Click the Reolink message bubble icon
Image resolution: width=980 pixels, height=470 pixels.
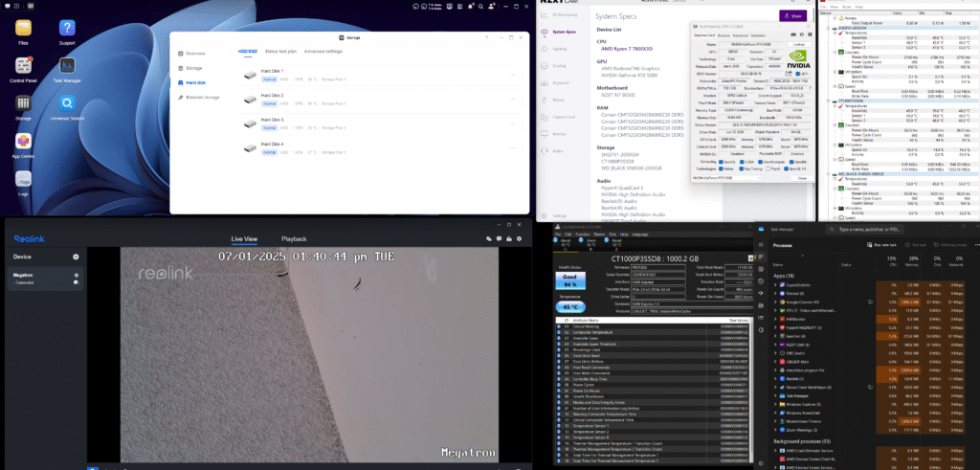(498, 238)
